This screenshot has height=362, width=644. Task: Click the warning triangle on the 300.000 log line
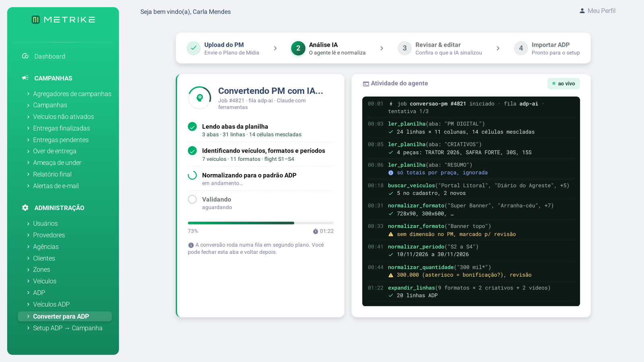pos(391,275)
